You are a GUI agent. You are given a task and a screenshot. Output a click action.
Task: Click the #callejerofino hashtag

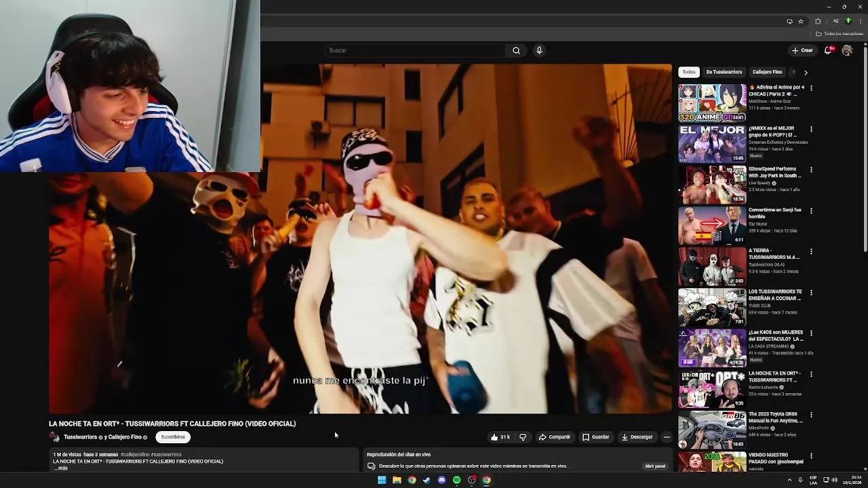click(135, 455)
